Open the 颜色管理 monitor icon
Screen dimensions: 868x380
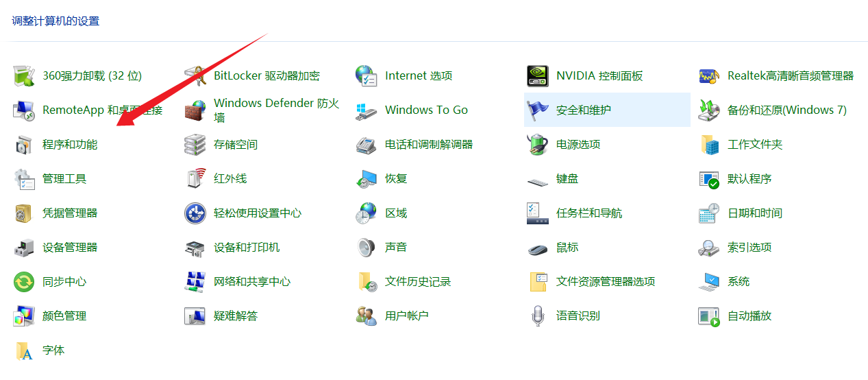click(x=24, y=316)
